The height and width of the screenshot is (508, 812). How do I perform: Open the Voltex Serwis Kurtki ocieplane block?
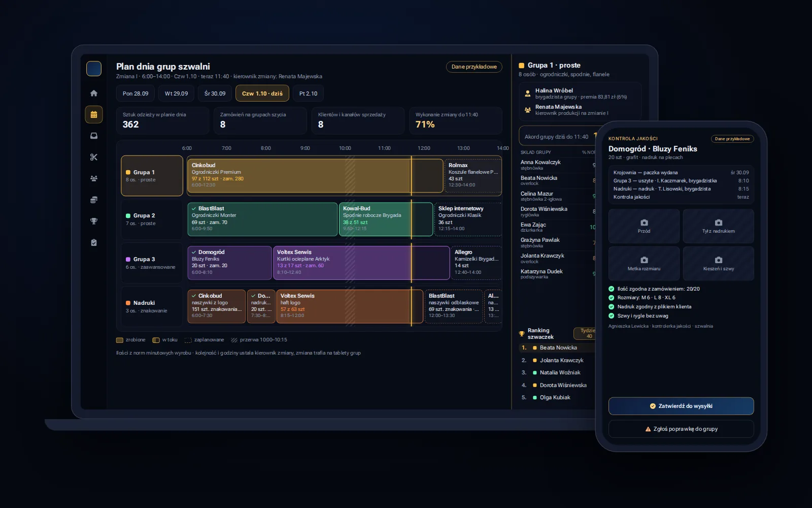pos(361,263)
